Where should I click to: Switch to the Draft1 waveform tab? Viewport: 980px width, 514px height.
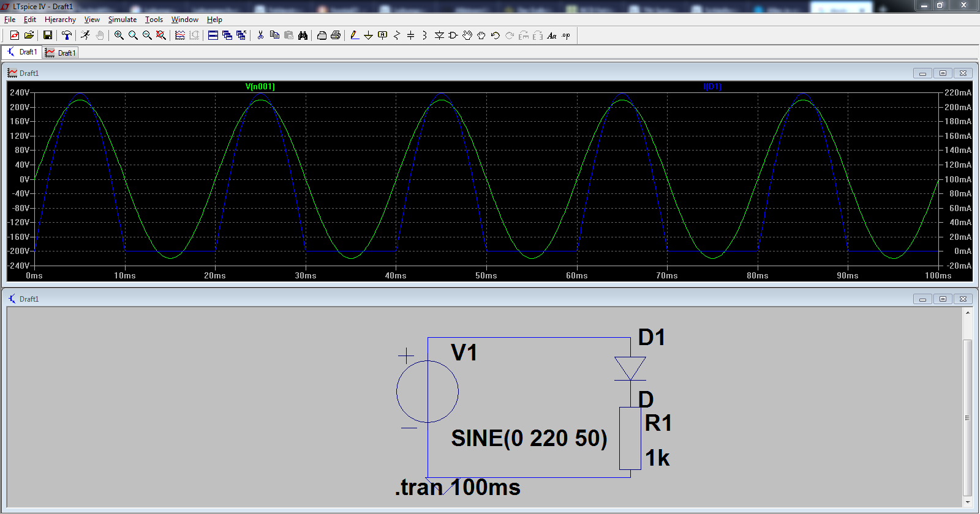coord(61,53)
